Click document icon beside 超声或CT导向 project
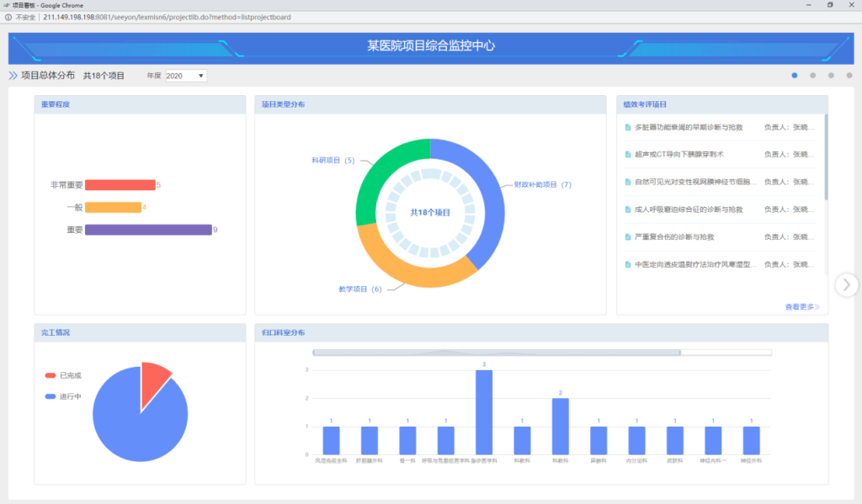 627,155
